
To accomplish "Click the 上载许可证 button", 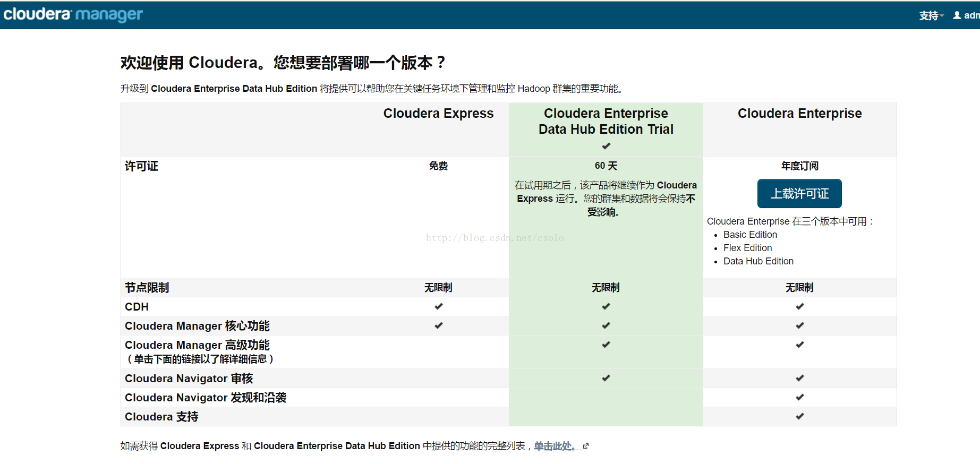I will pos(799,193).
